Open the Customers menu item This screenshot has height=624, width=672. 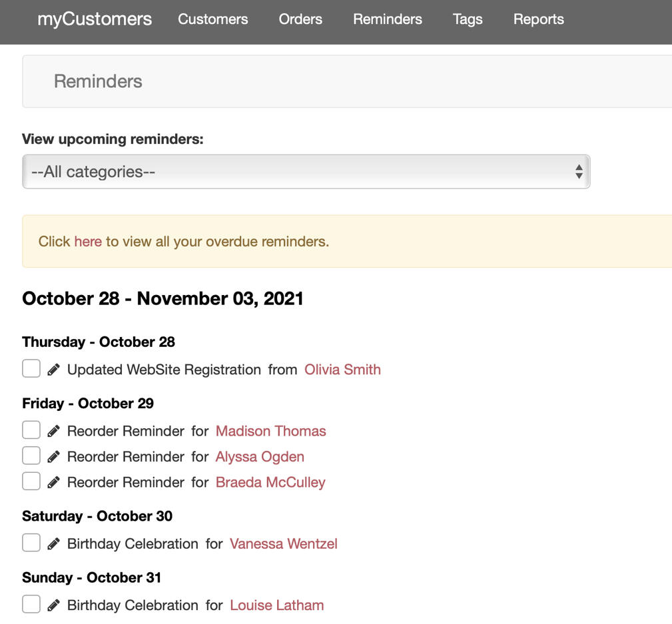pos(212,19)
